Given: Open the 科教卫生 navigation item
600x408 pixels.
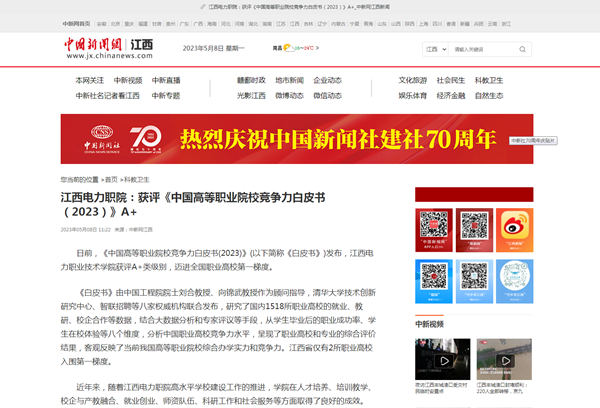Looking at the screenshot, I should pos(489,80).
